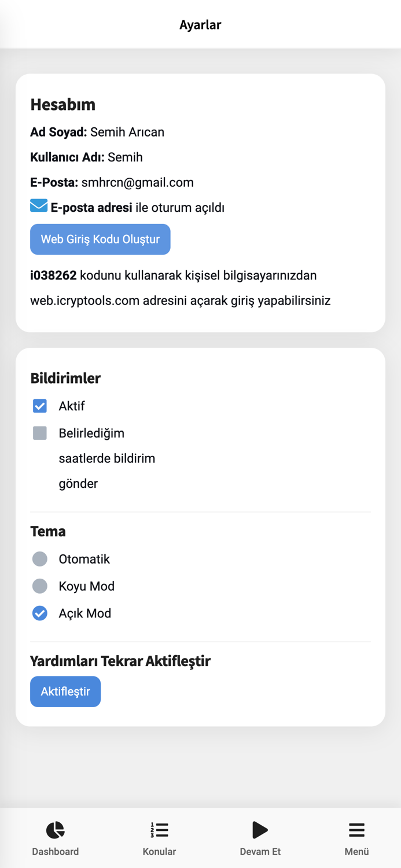Select the Ayarlar title at the top
The height and width of the screenshot is (868, 401).
[x=200, y=24]
